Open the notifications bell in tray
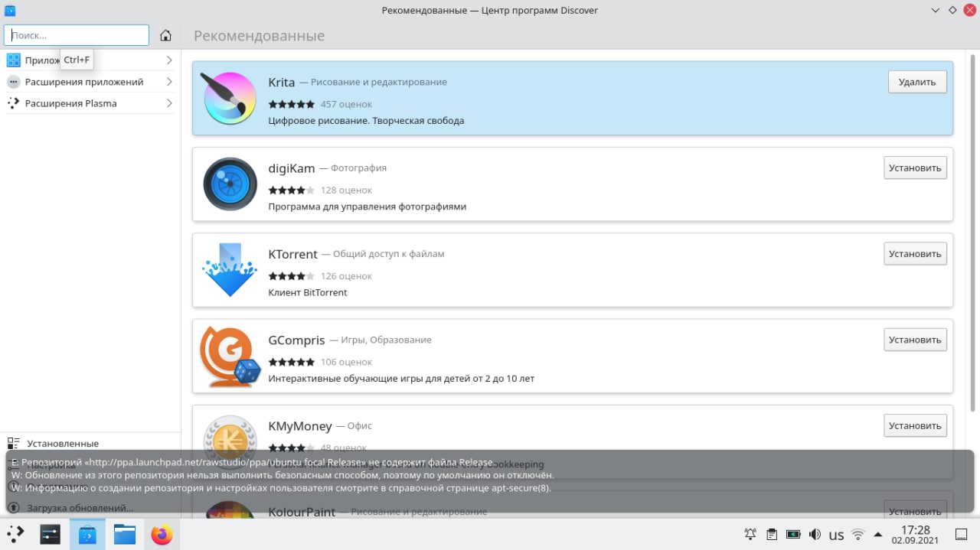Image resolution: width=980 pixels, height=550 pixels. point(750,534)
